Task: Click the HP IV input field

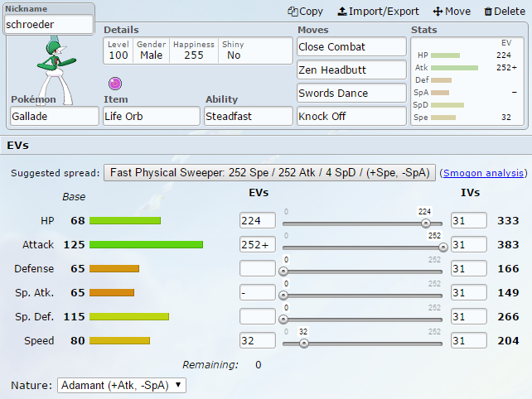Action: pos(468,221)
